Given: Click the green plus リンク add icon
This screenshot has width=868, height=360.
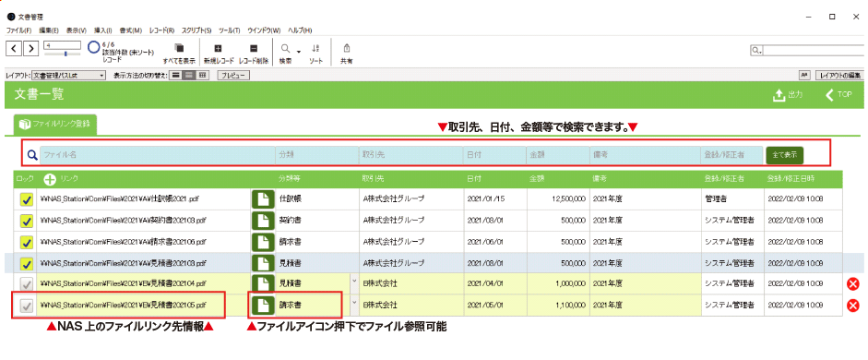Looking at the screenshot, I should tap(51, 179).
